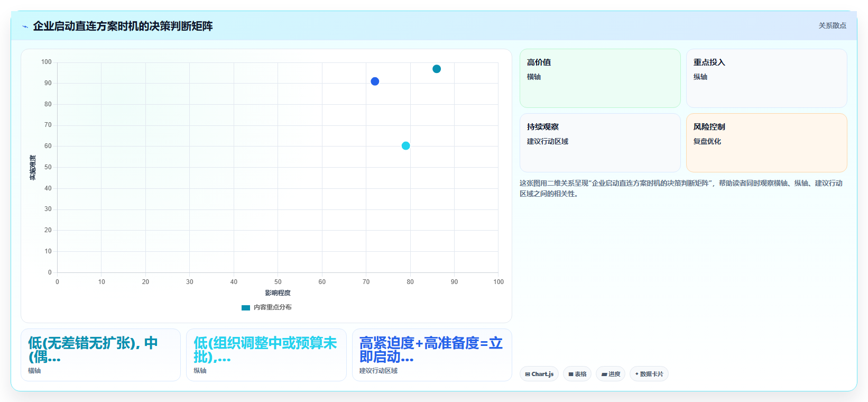Click the 进度 tag
Image resolution: width=868 pixels, height=402 pixels.
click(x=611, y=374)
